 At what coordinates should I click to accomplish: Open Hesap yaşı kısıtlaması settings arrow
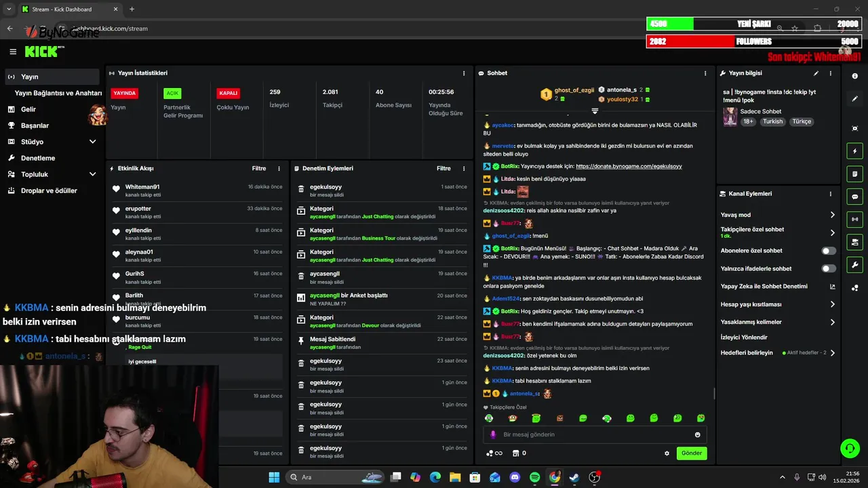[833, 304]
